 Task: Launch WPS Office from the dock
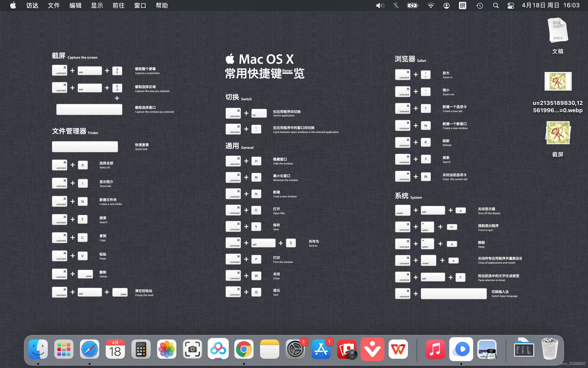point(398,349)
